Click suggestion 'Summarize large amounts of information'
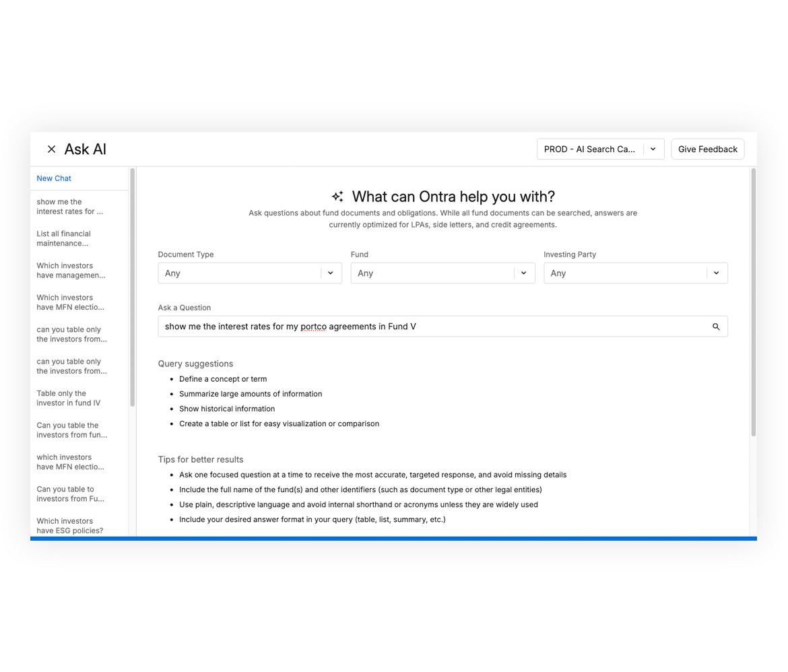788x672 pixels. tap(251, 394)
